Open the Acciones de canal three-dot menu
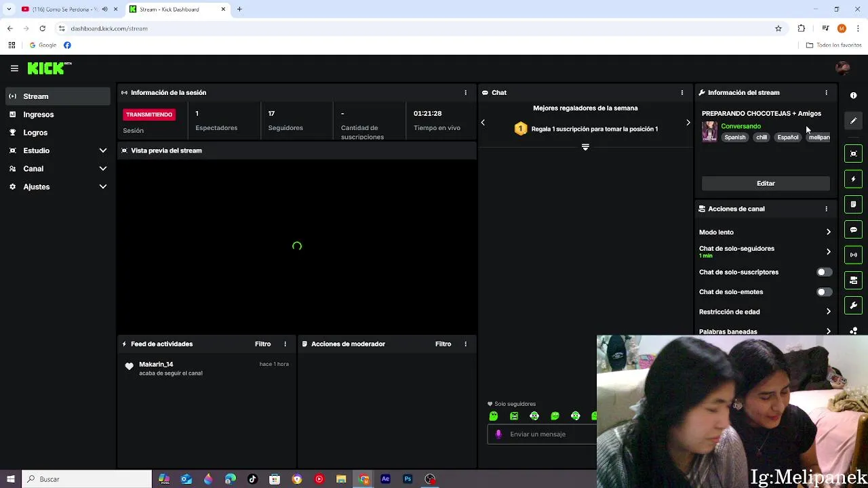The height and width of the screenshot is (488, 868). pyautogui.click(x=826, y=209)
